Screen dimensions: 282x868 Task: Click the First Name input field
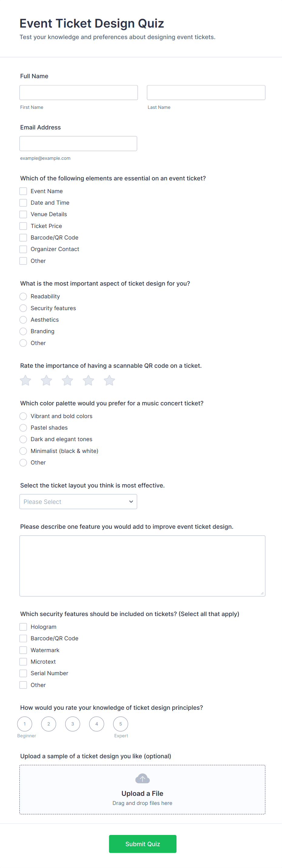[79, 93]
